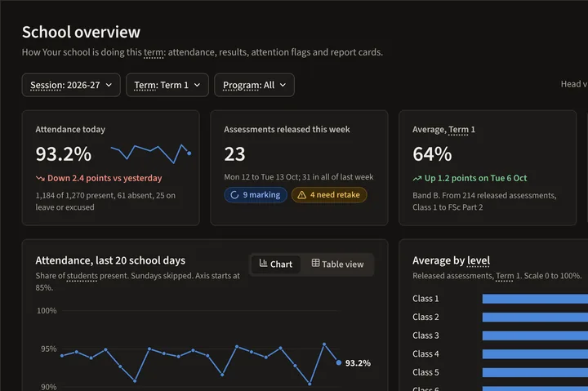
Task: Click the 95% axis label
Action: [49, 349]
